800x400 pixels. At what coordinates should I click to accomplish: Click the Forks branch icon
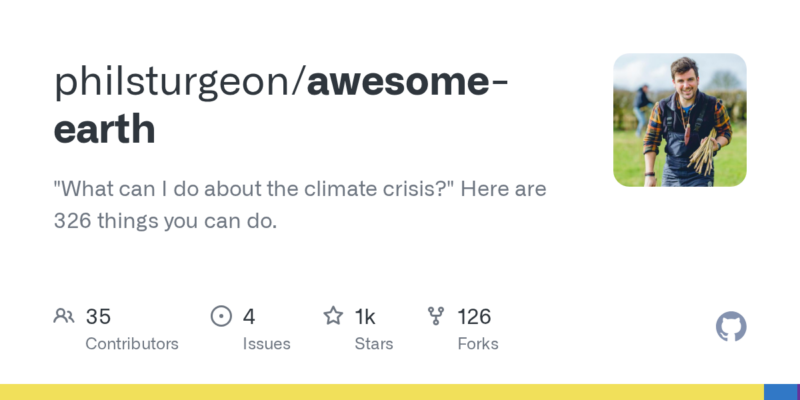tap(436, 317)
